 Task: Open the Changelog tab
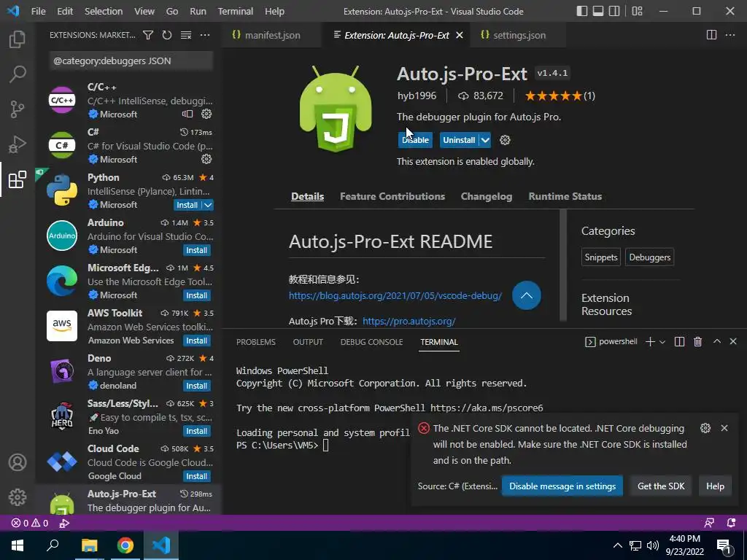[x=487, y=196]
